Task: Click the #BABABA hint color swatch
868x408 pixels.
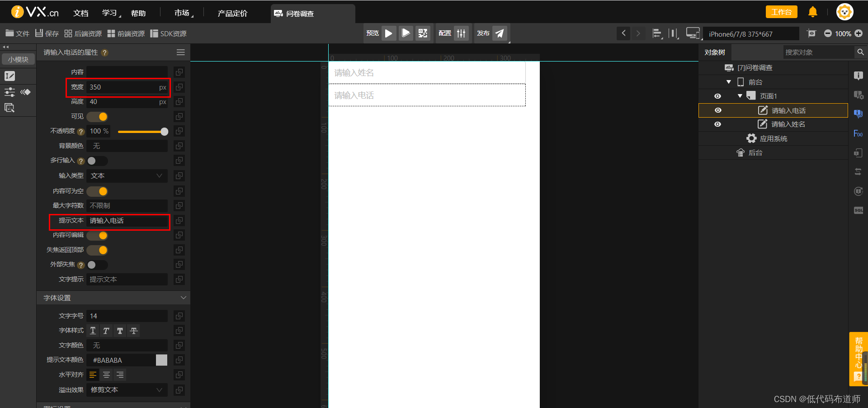Action: pos(161,360)
